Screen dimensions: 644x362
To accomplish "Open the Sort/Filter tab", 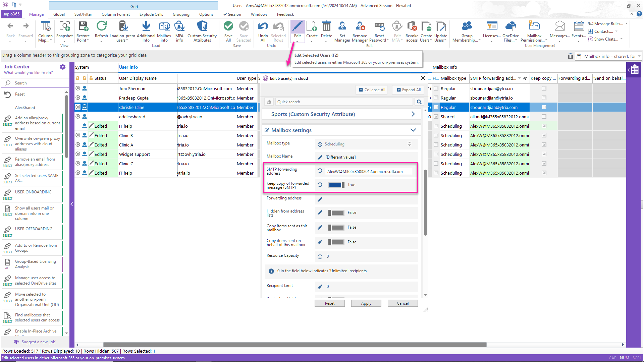I will pos(83,14).
